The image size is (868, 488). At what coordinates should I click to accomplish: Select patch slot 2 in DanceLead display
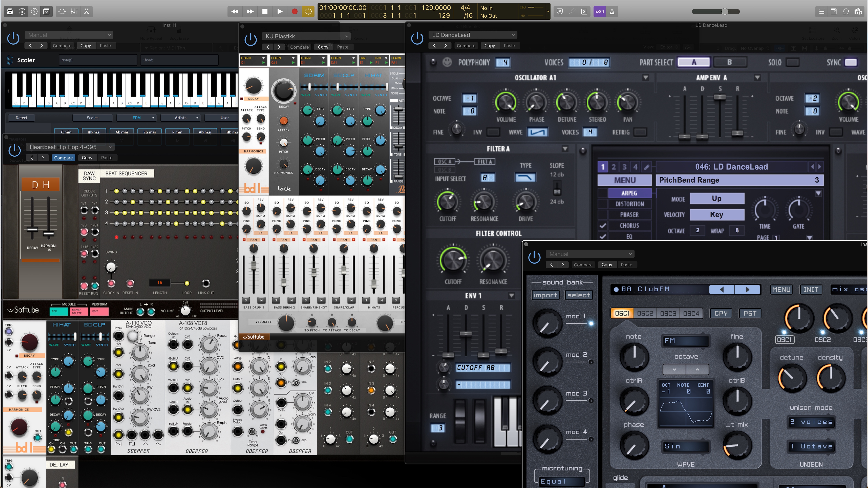pyautogui.click(x=614, y=167)
